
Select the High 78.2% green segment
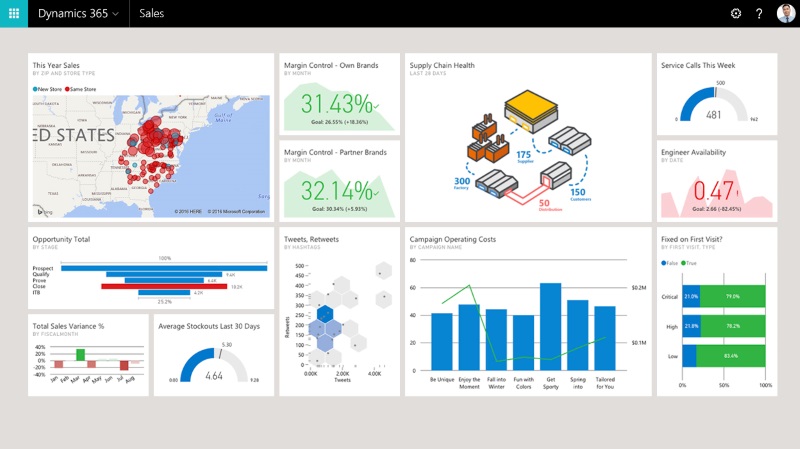(733, 326)
